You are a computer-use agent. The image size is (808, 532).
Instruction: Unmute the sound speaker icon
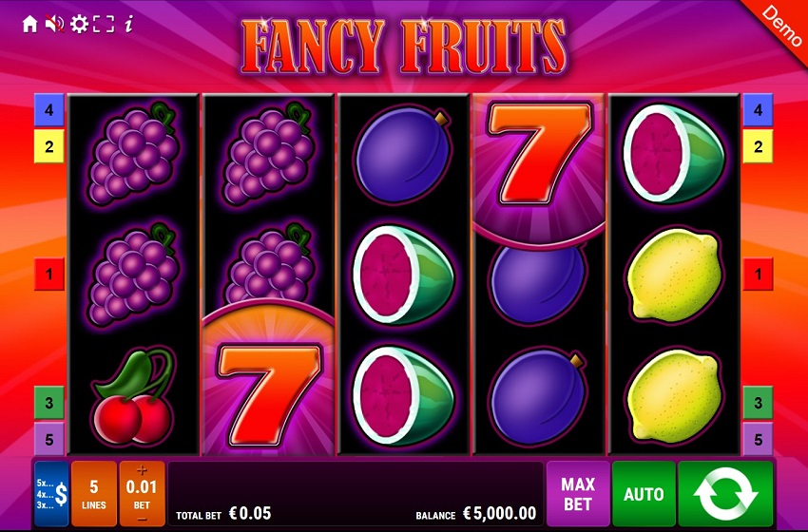click(54, 24)
